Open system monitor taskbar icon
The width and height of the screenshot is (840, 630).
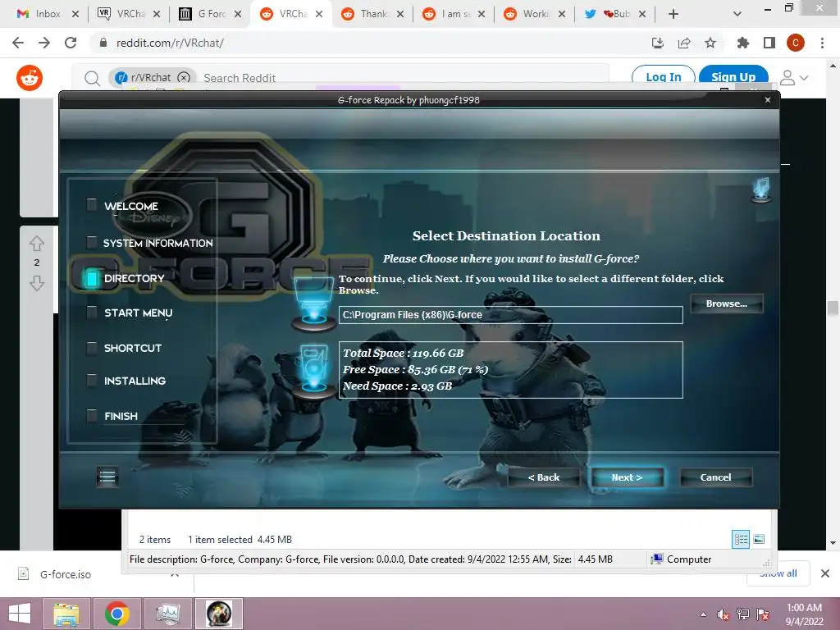point(167,614)
